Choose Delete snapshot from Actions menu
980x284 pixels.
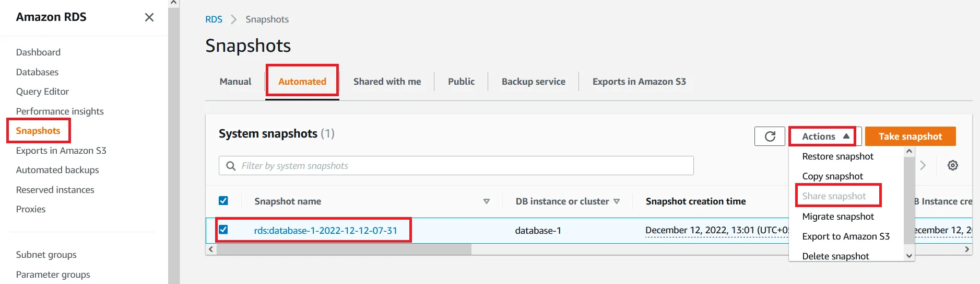pyautogui.click(x=836, y=256)
